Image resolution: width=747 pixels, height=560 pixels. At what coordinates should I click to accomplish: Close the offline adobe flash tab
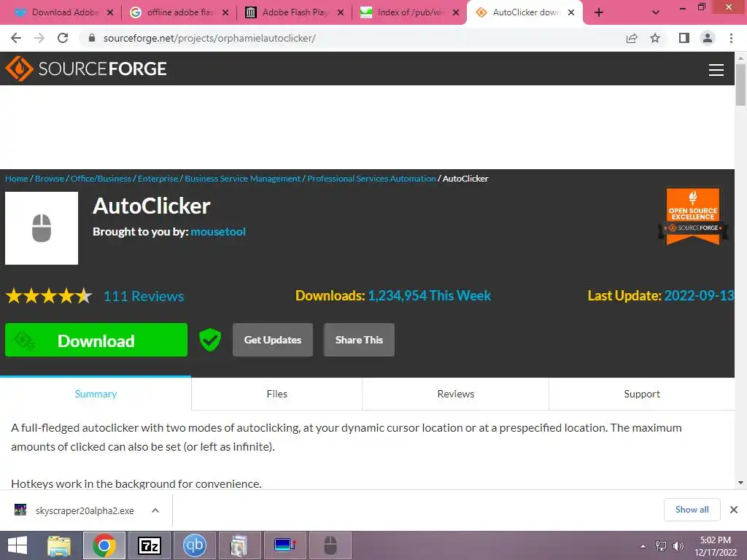click(x=225, y=12)
